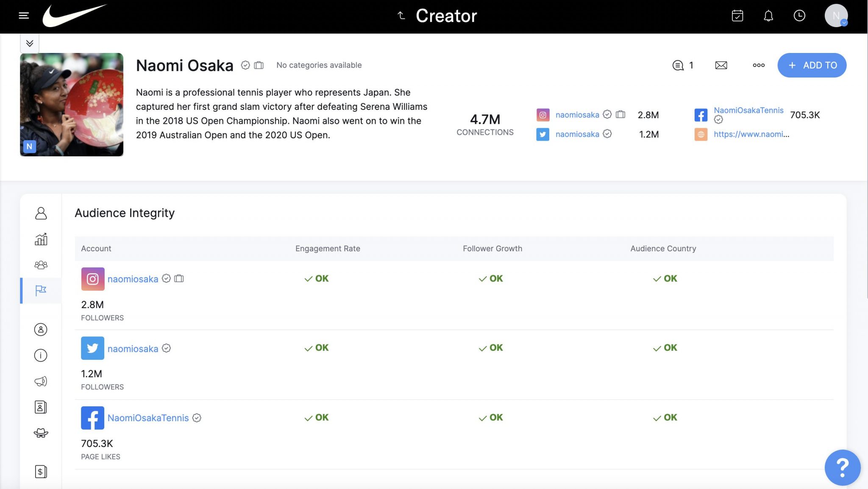The image size is (868, 489).
Task: Click the email envelope icon near ADD TO
Action: coord(721,65)
